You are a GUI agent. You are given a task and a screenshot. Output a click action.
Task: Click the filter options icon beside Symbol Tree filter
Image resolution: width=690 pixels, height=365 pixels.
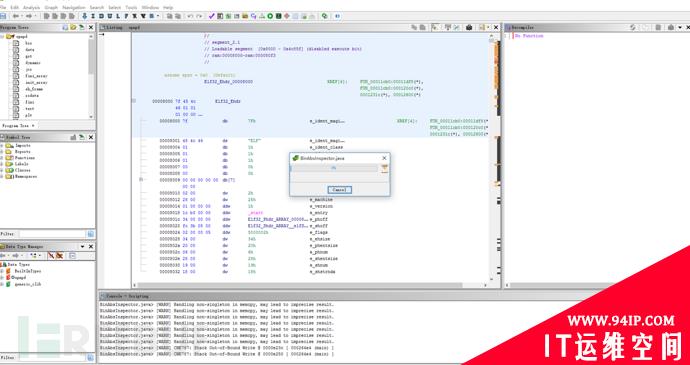pos(91,234)
